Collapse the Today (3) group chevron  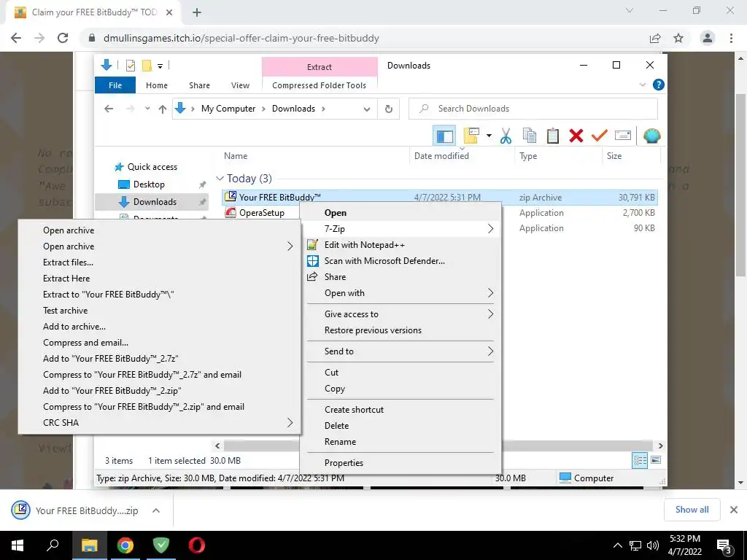pyautogui.click(x=220, y=179)
